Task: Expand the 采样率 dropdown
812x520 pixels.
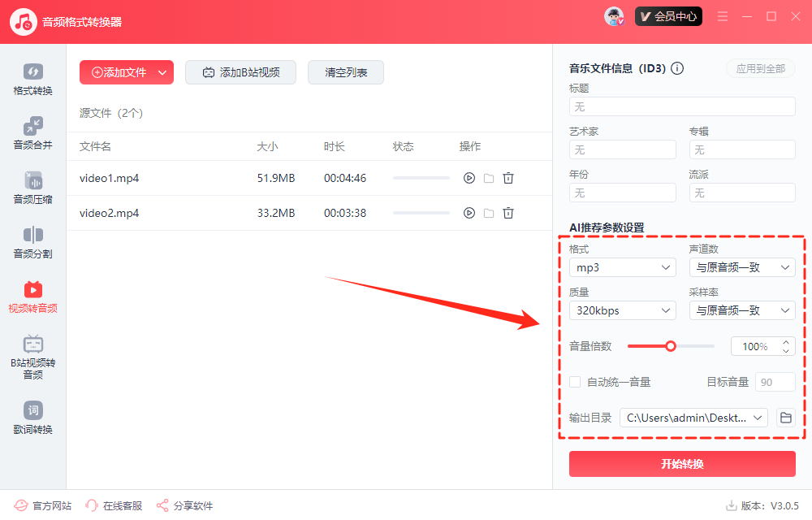Action: coord(741,310)
